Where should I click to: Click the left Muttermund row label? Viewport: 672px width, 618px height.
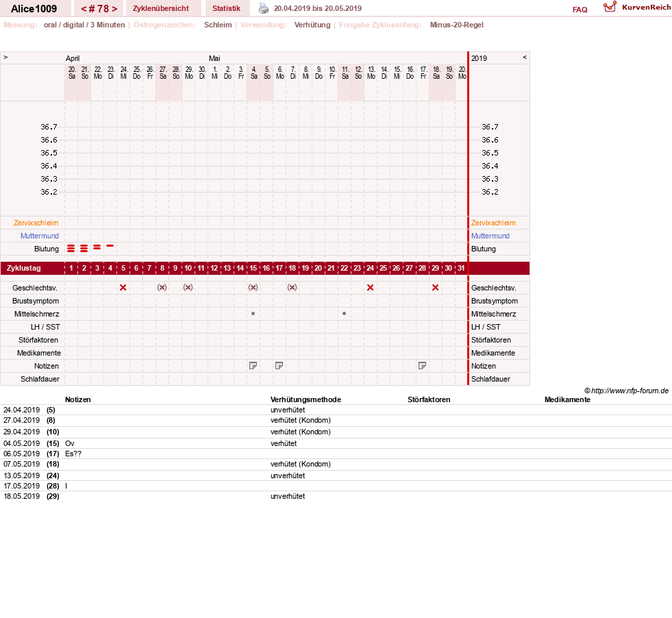pos(40,236)
